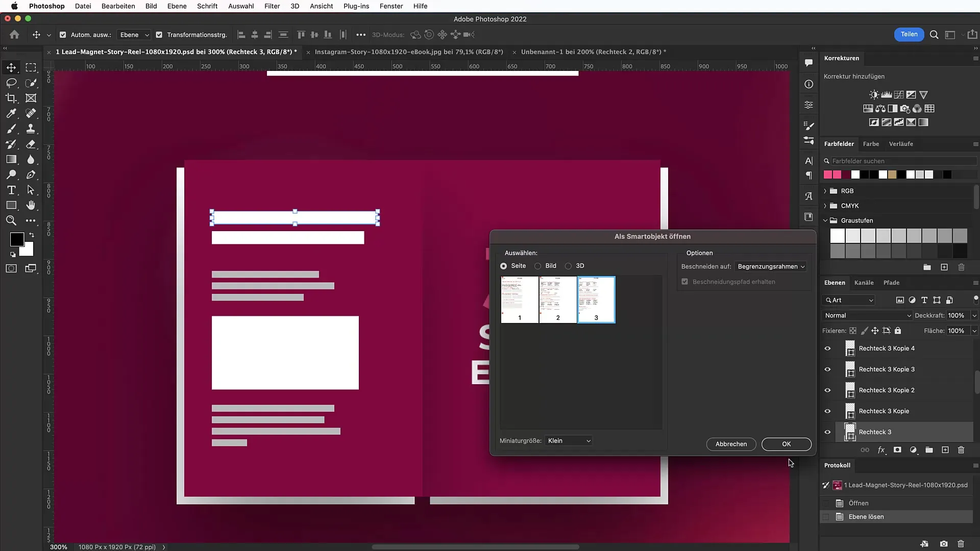
Task: Add Brightness/Contrast adjustment icon
Action: pos(874,95)
